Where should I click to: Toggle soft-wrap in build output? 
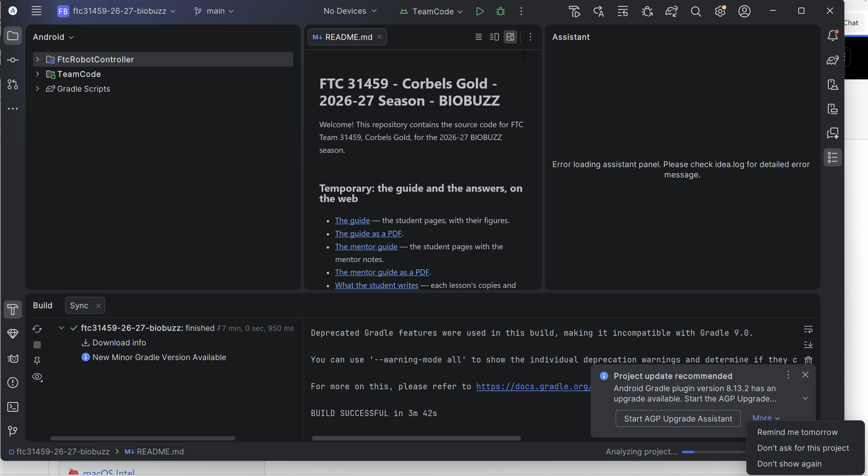808,330
